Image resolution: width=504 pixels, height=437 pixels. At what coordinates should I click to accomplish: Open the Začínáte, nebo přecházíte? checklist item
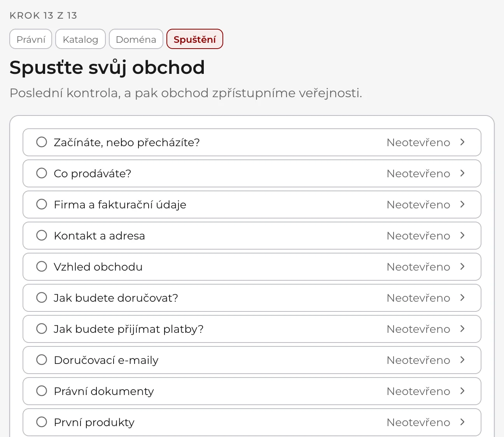tap(252, 142)
